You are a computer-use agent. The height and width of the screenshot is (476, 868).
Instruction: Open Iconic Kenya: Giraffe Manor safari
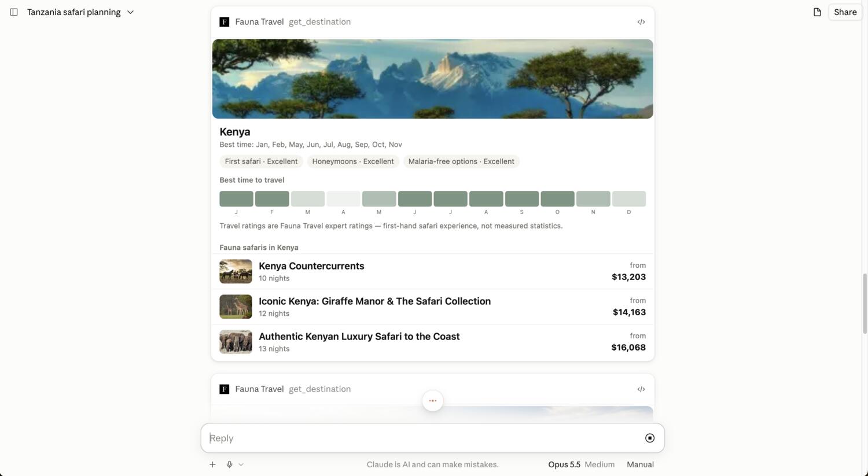tap(433, 307)
